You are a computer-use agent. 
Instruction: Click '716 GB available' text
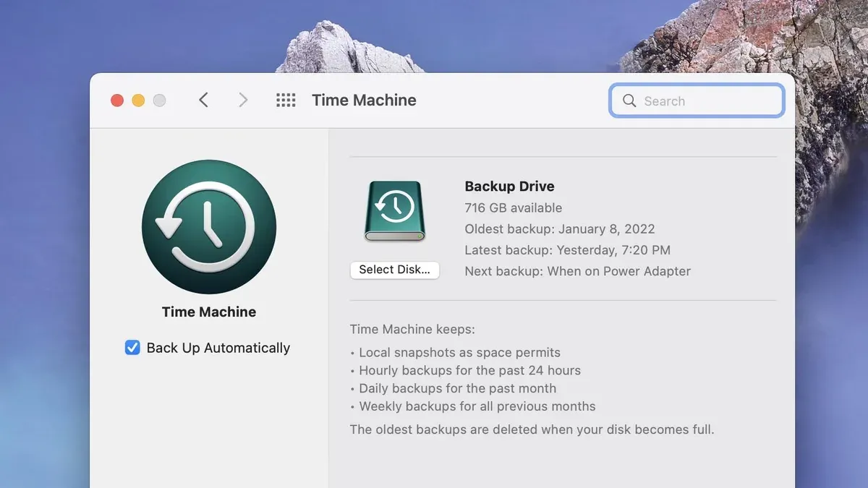pyautogui.click(x=513, y=207)
